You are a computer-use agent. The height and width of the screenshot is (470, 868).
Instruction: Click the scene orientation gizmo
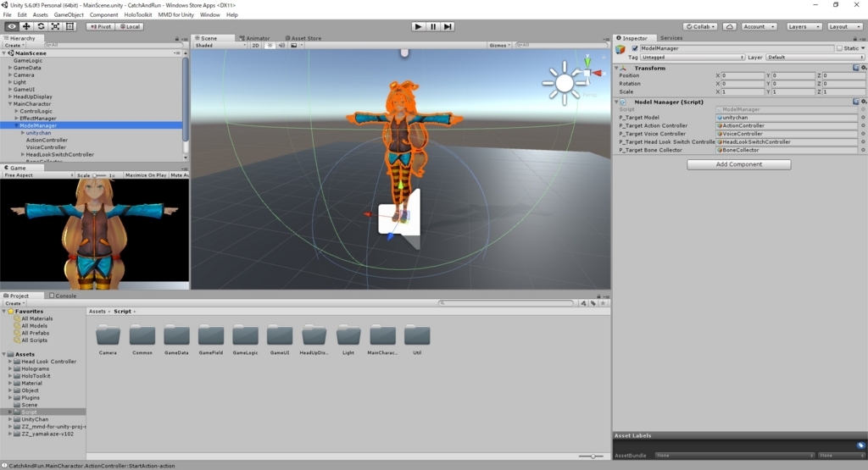(587, 73)
